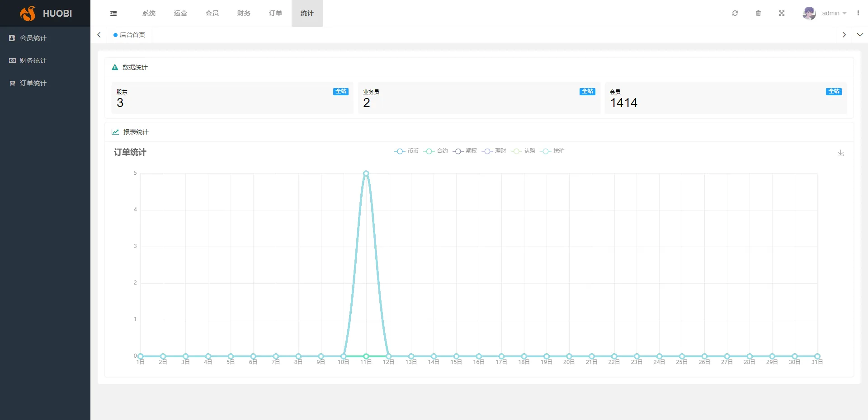Click the admin avatar image
Image resolution: width=868 pixels, height=420 pixels.
(809, 14)
